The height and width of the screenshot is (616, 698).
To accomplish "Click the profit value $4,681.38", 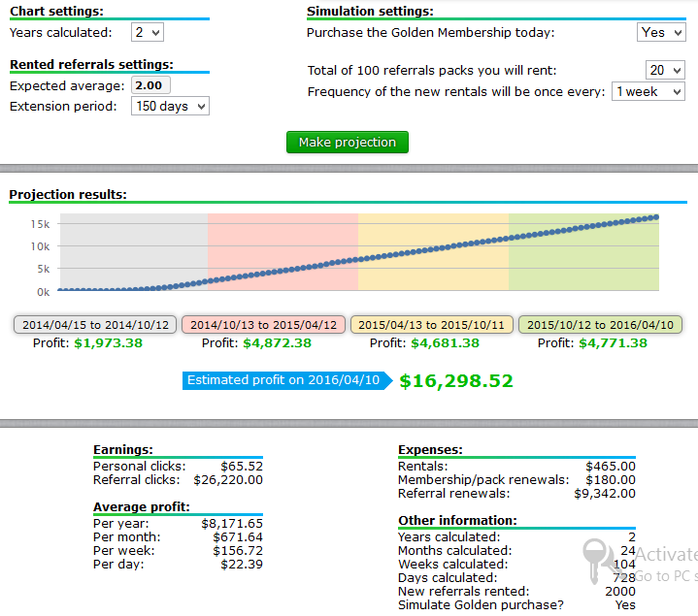I will [x=446, y=342].
